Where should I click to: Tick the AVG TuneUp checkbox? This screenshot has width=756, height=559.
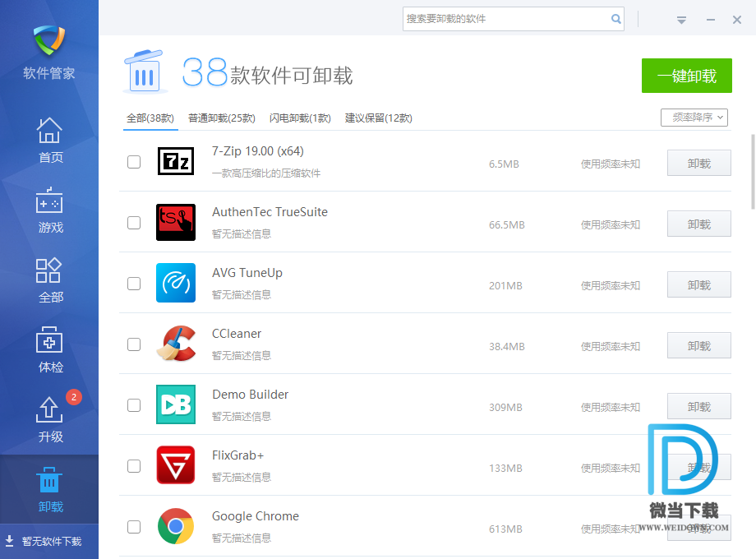134,284
